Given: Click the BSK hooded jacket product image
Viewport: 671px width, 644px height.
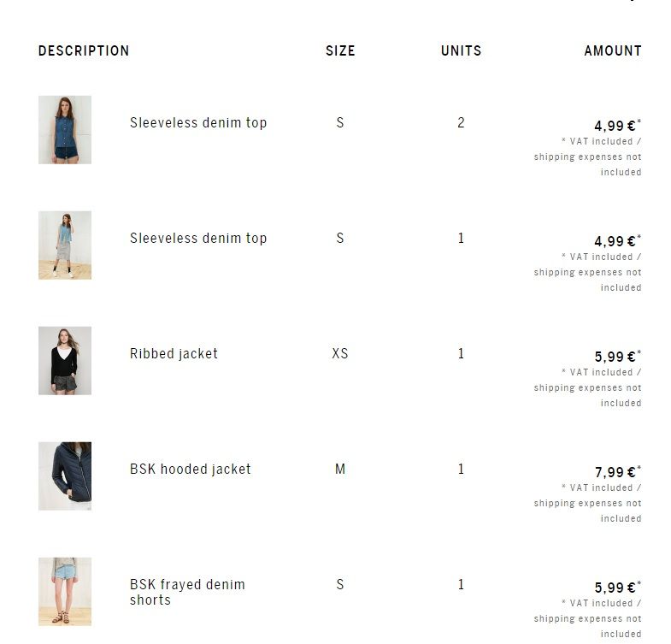Looking at the screenshot, I should (65, 476).
